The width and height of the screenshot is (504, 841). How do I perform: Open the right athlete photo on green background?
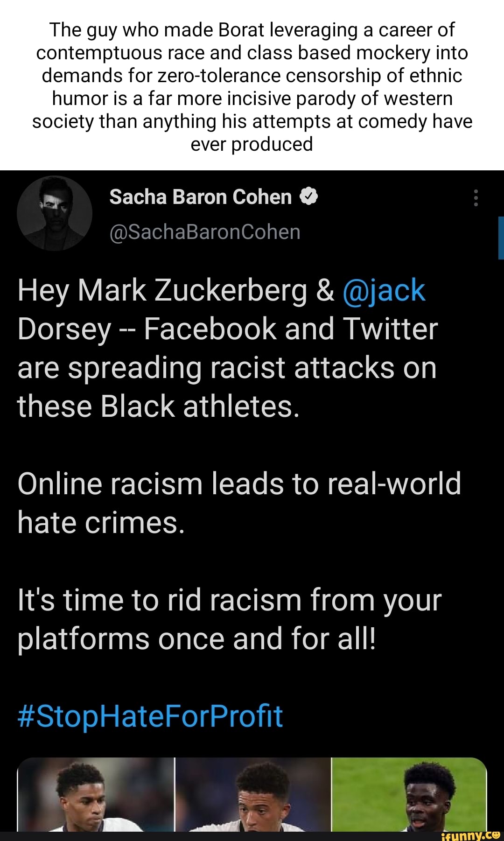pos(409,794)
